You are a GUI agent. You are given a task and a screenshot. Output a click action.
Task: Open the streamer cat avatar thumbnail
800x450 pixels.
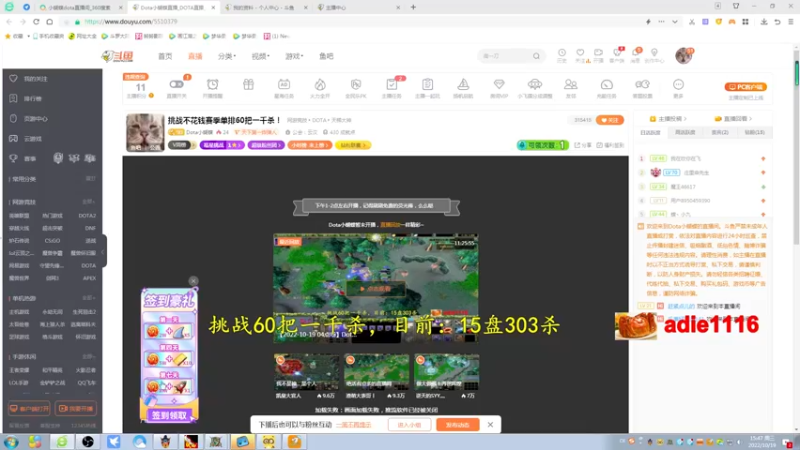[145, 132]
